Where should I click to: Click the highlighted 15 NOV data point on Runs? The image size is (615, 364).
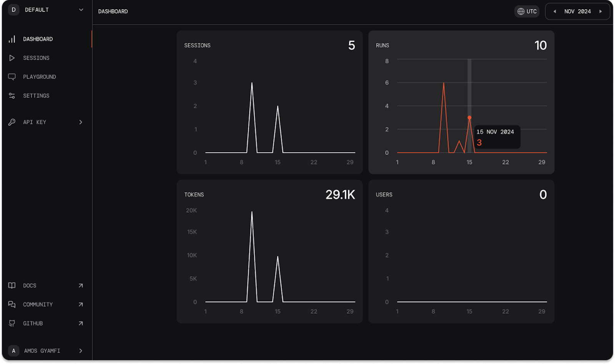(470, 117)
